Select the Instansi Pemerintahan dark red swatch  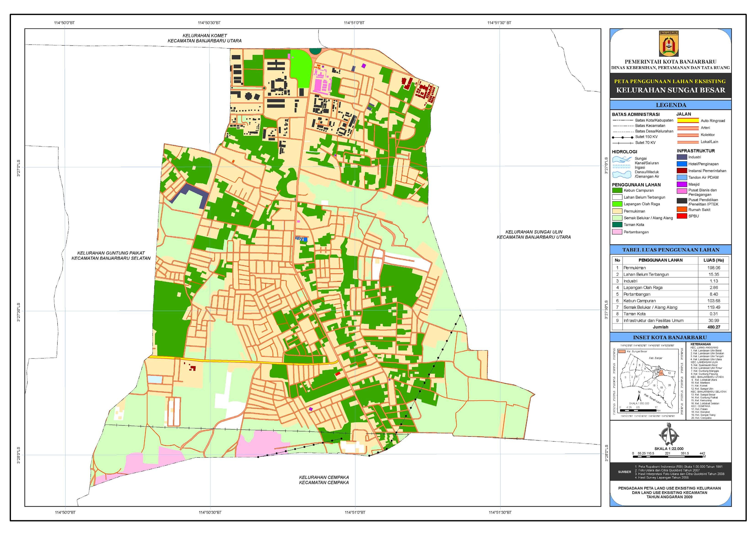tap(682, 171)
